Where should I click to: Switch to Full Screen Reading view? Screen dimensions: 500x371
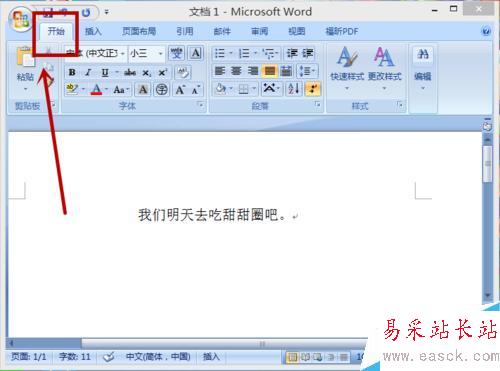305,357
